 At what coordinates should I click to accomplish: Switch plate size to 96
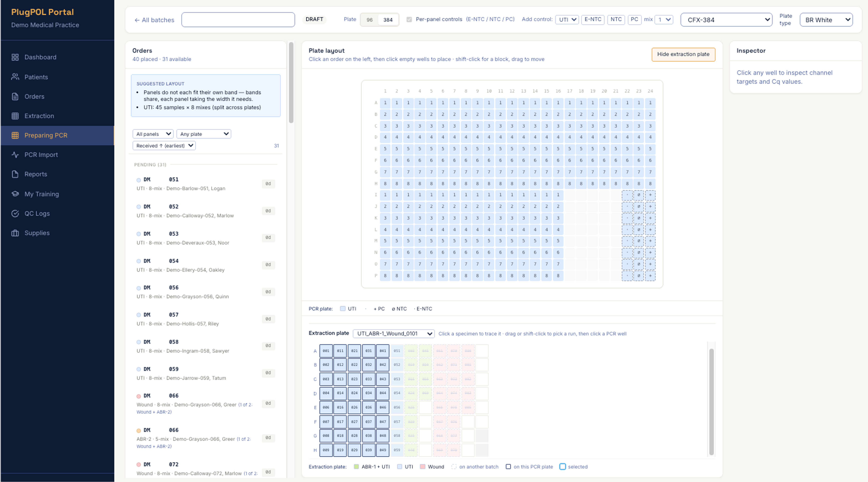pos(370,20)
